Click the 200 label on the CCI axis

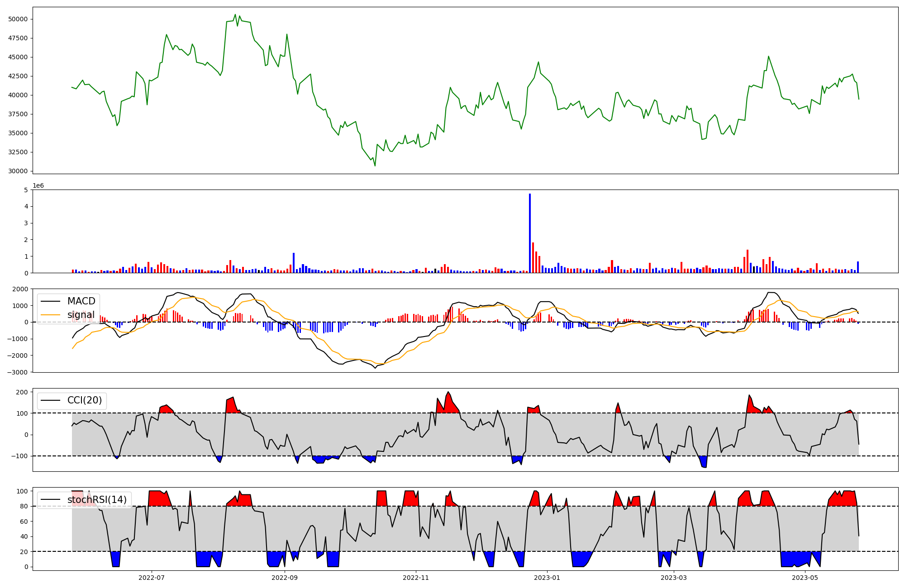[x=23, y=392]
